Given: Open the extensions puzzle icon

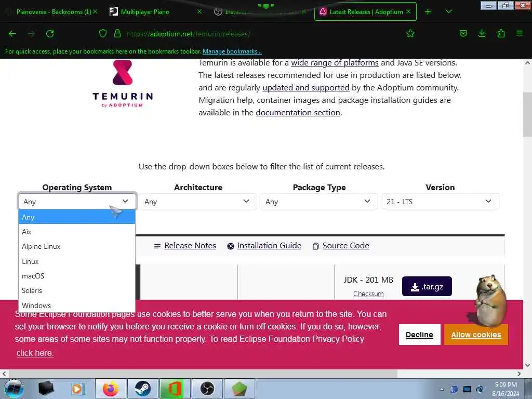Looking at the screenshot, I should click(x=501, y=33).
